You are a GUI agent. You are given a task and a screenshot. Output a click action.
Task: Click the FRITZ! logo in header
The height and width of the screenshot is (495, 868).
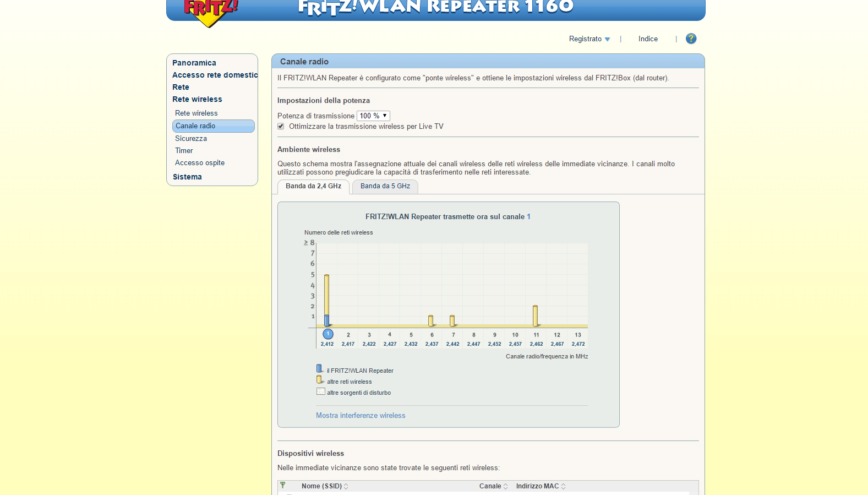click(x=210, y=11)
